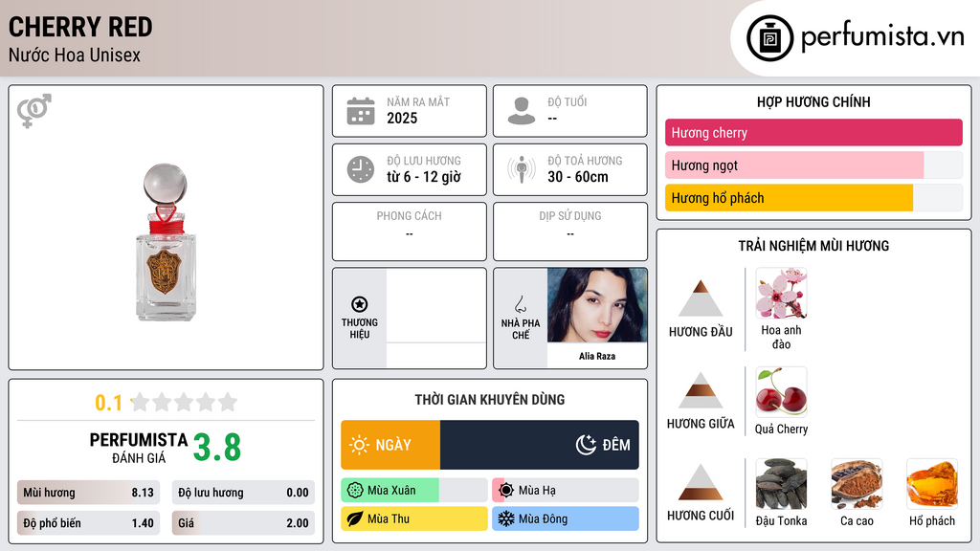Click the Mùa Đông season bar
This screenshot has height=551, width=980.
pos(566,518)
